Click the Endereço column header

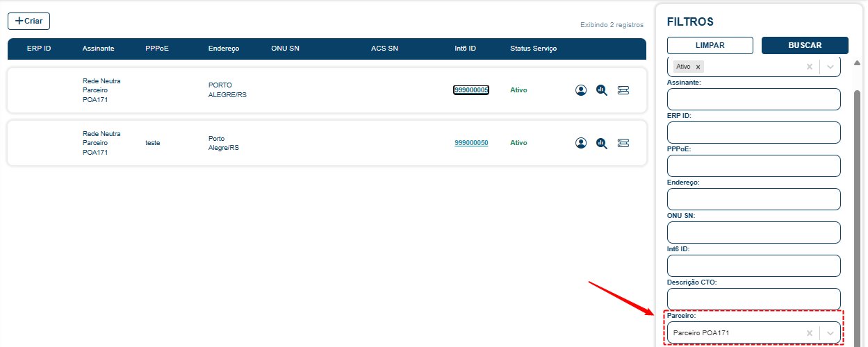[224, 49]
